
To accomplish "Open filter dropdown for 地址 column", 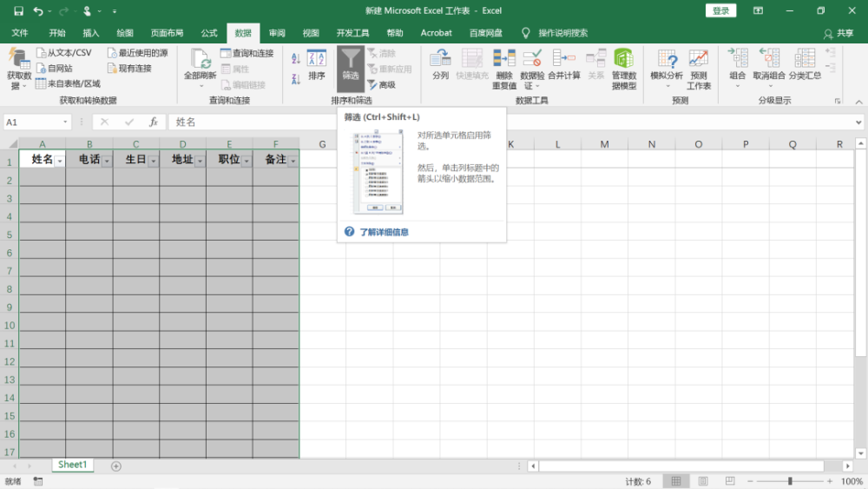I will pyautogui.click(x=200, y=162).
